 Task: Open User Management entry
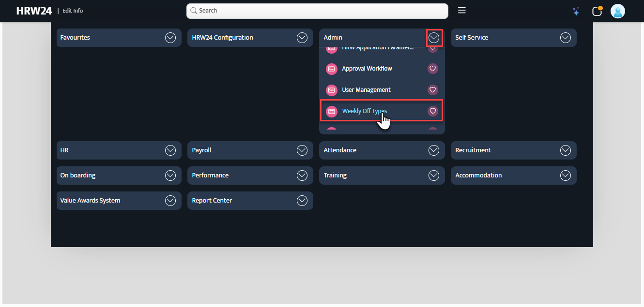click(366, 90)
